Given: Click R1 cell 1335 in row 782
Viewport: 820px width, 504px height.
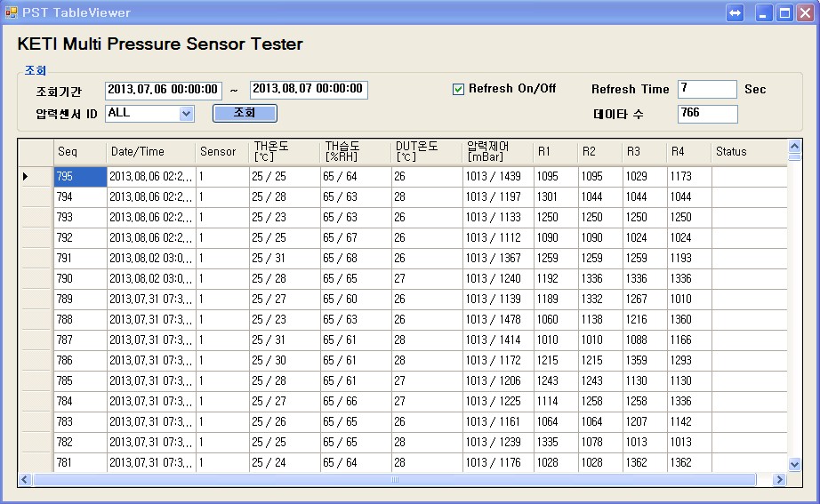Looking at the screenshot, I should tap(556, 442).
